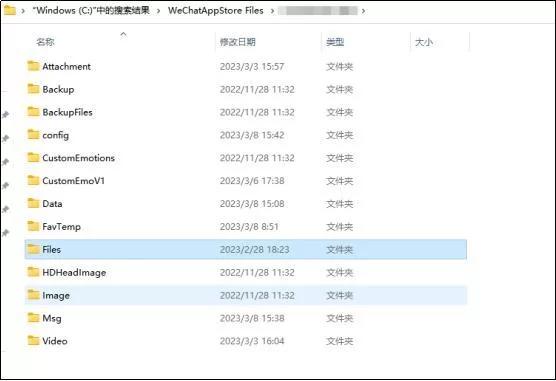Expand chevron after the blurred breadcrumb

click(x=363, y=11)
